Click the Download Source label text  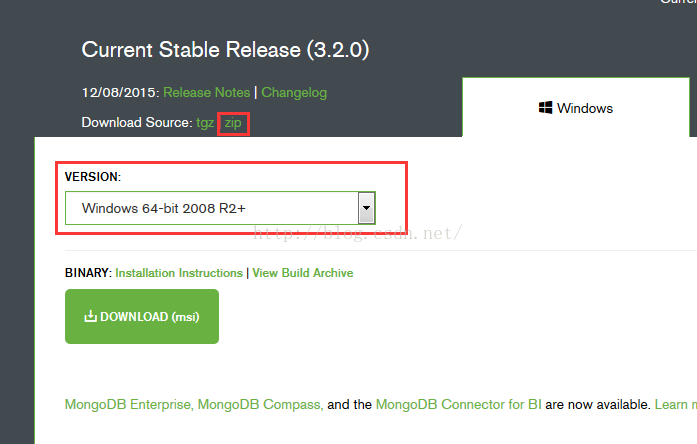137,123
